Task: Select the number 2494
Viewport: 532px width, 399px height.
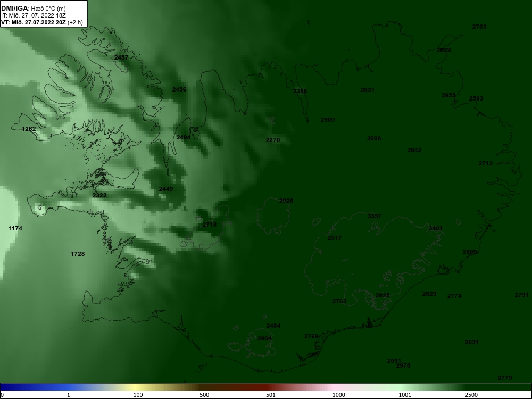Action: pos(183,137)
